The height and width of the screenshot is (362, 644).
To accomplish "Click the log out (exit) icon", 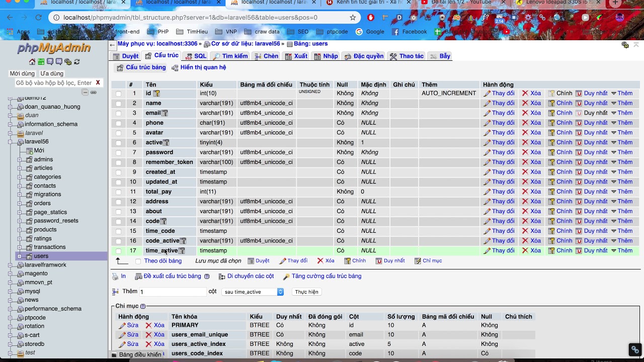I will 41,62.
